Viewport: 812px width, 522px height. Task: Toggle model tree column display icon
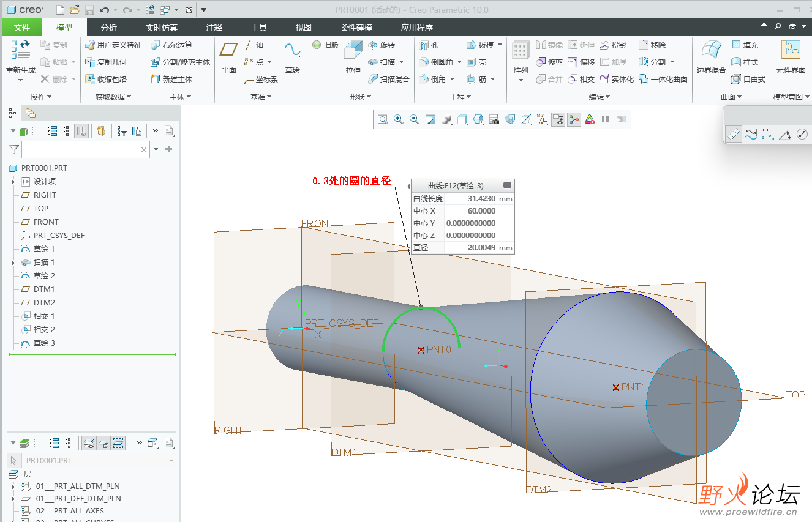pos(81,131)
